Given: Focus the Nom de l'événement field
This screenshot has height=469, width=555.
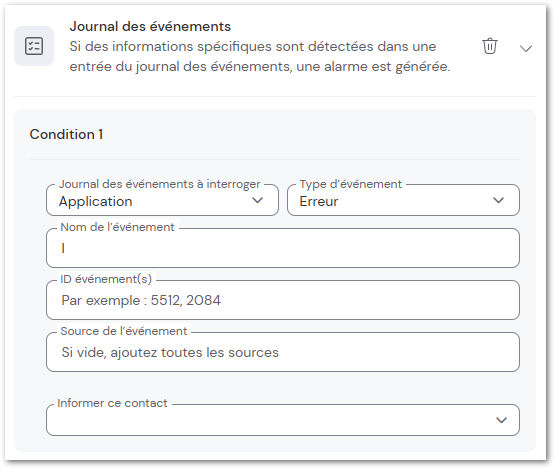Looking at the screenshot, I should (283, 248).
